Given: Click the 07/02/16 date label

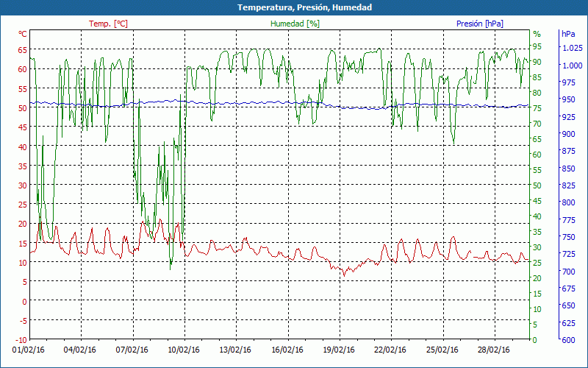Looking at the screenshot, I should click(132, 350).
